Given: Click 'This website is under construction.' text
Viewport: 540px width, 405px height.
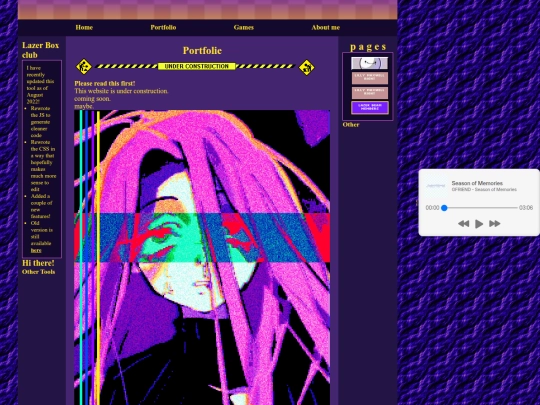Looking at the screenshot, I should point(121,91).
